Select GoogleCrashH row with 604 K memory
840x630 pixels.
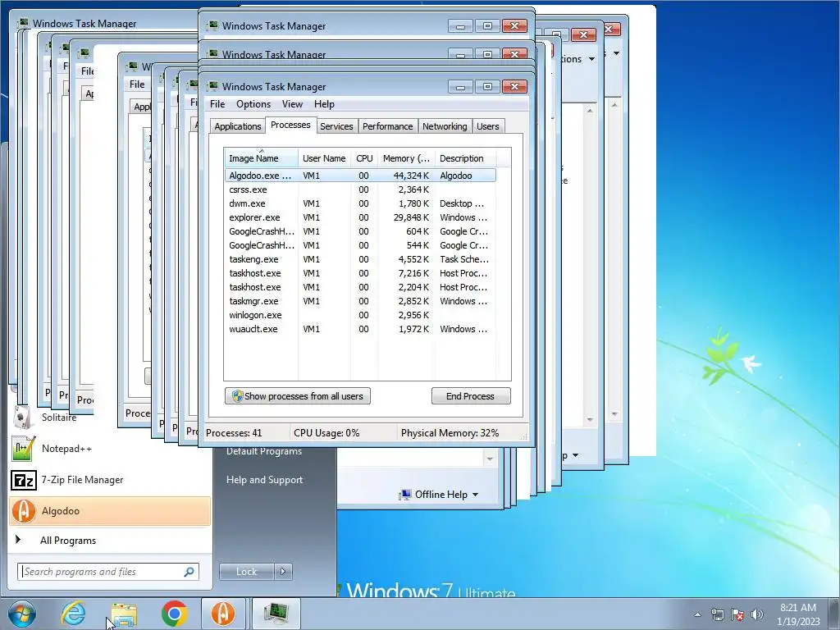click(x=360, y=231)
